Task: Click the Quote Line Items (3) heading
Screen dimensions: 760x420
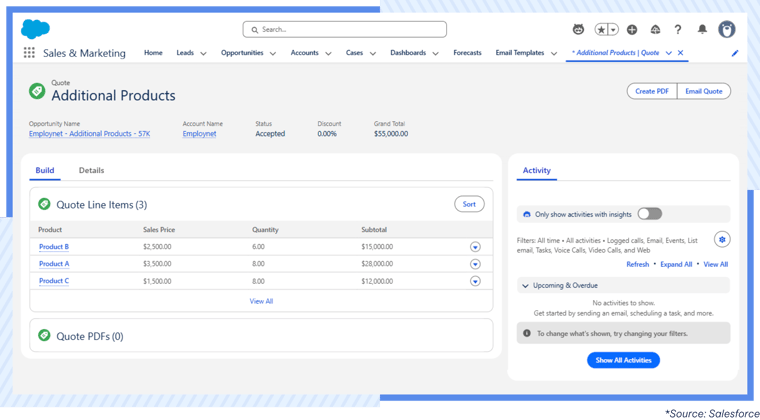Action: [102, 205]
